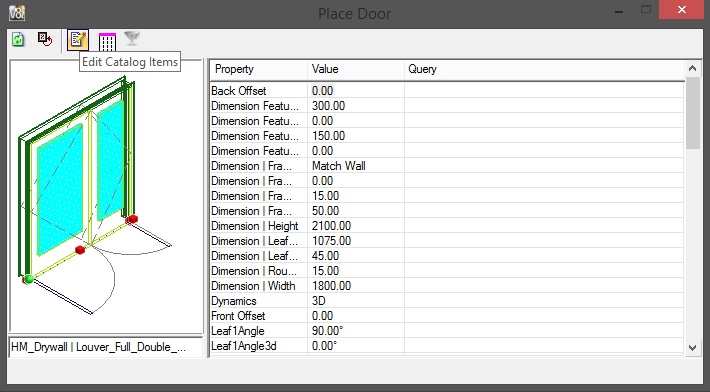Click the vertical scrollbar thumb
This screenshot has height=392, width=710.
(692, 113)
